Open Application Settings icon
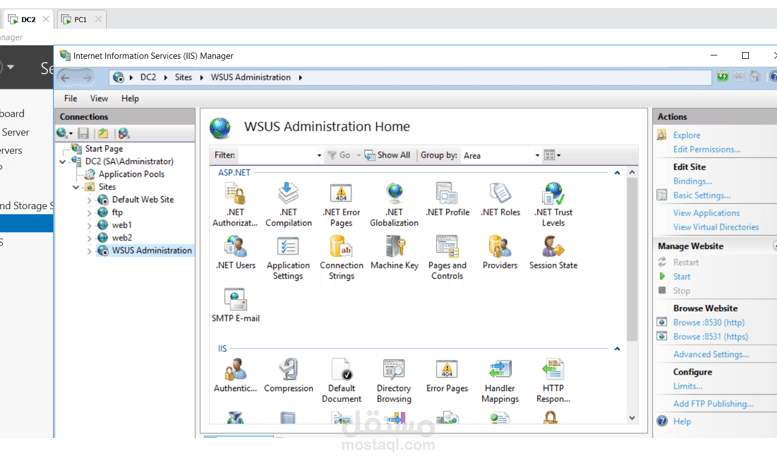 tap(288, 257)
